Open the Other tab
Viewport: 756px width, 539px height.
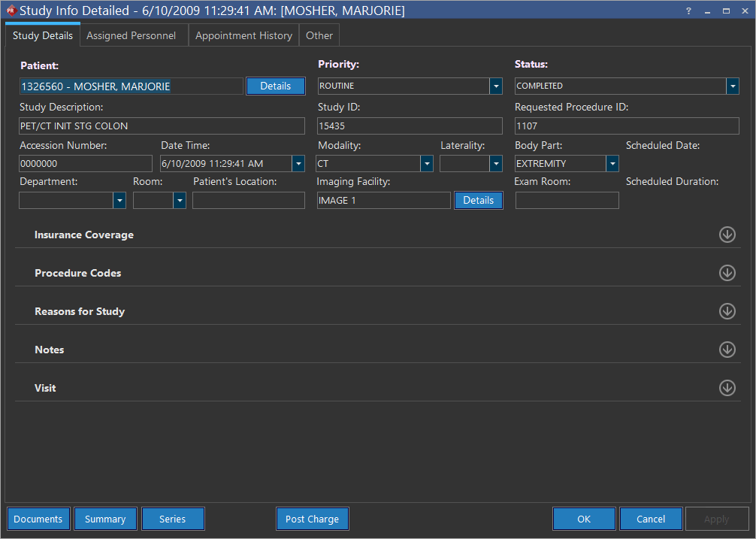point(319,35)
